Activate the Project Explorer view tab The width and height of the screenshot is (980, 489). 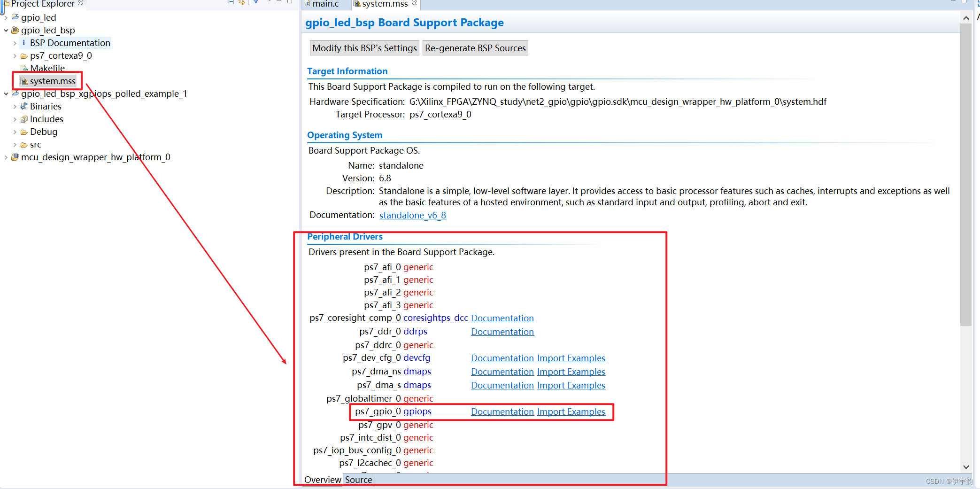(x=43, y=4)
